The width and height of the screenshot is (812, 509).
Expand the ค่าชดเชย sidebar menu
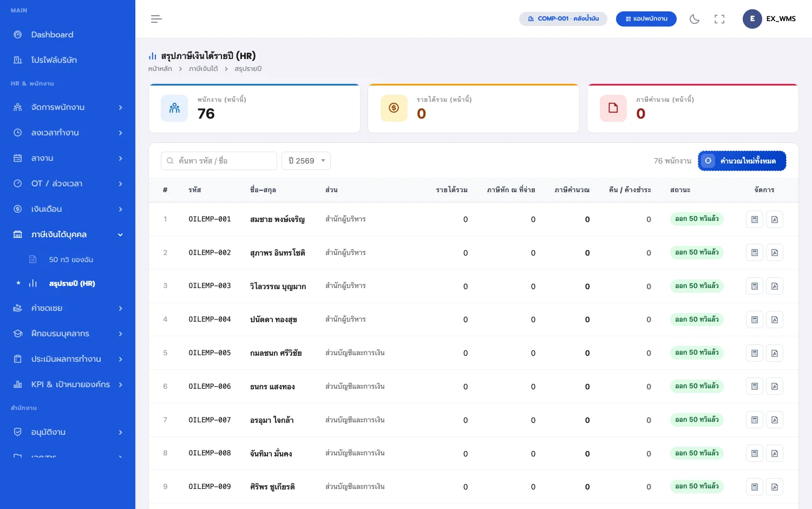[x=68, y=308]
